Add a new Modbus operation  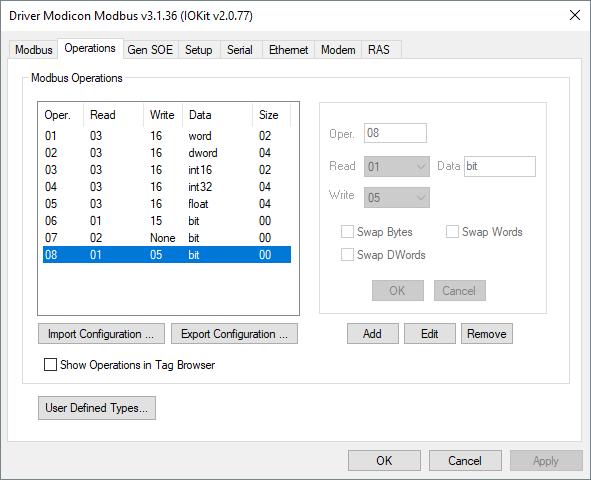[372, 334]
